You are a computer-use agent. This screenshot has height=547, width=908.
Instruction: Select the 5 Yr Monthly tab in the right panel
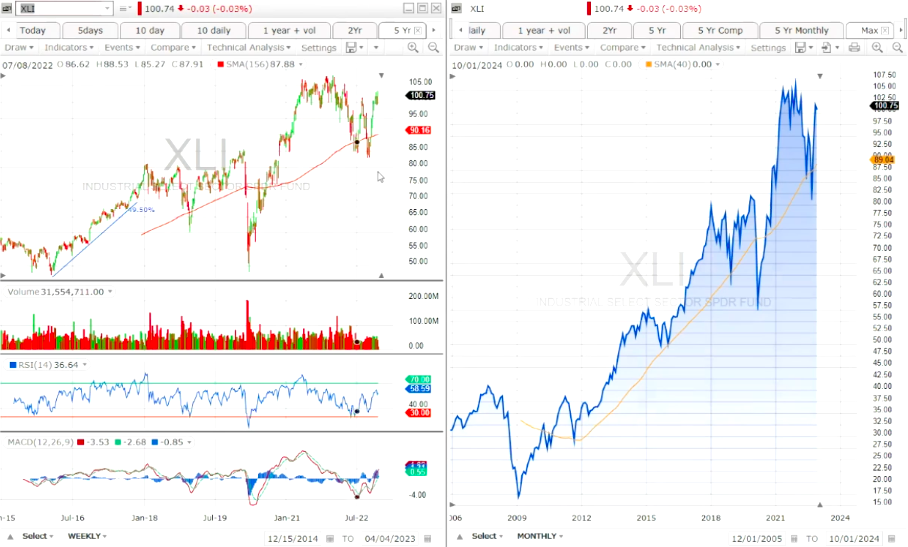pyautogui.click(x=801, y=30)
